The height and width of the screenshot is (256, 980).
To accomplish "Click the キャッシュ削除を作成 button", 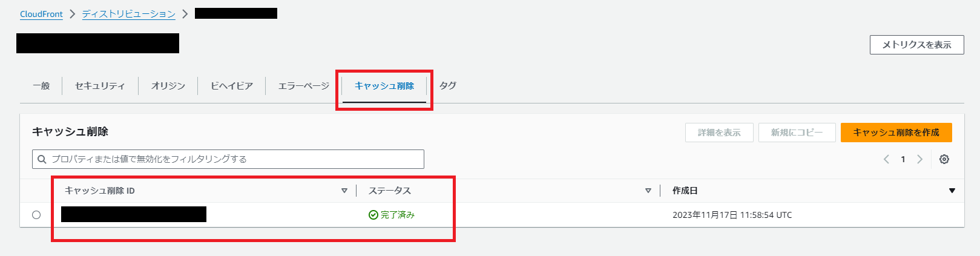I will point(896,133).
